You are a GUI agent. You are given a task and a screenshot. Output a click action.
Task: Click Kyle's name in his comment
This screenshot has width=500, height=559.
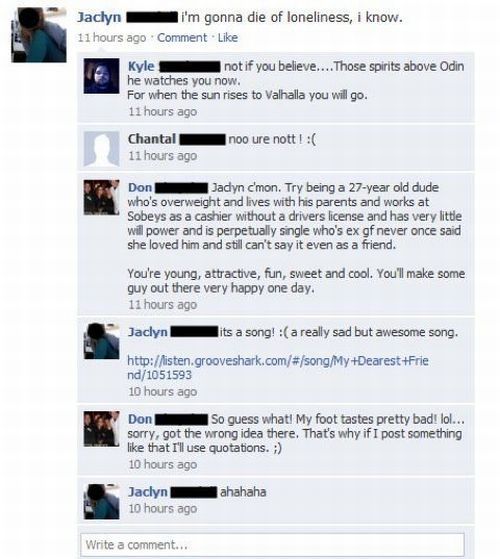(x=141, y=66)
